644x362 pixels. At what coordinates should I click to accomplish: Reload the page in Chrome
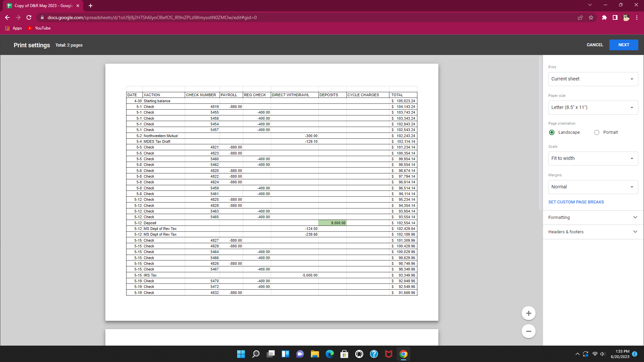click(x=29, y=17)
